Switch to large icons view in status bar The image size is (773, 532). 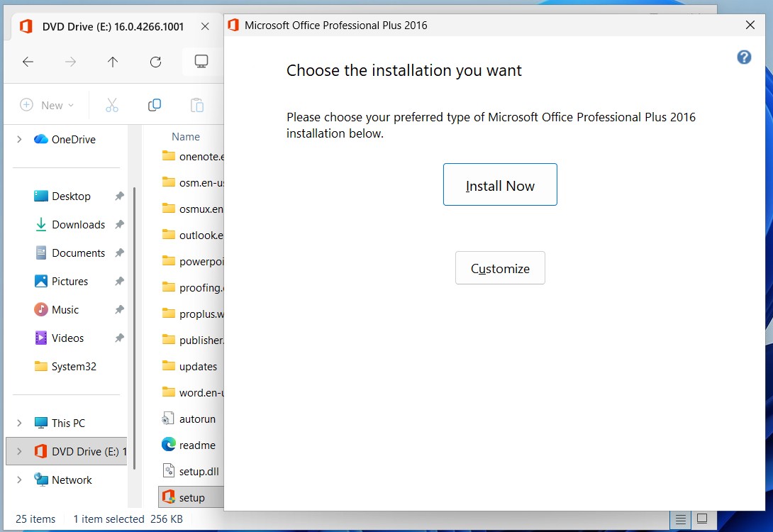tap(701, 519)
